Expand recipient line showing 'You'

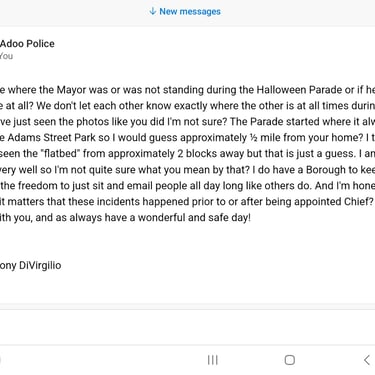click(x=6, y=56)
